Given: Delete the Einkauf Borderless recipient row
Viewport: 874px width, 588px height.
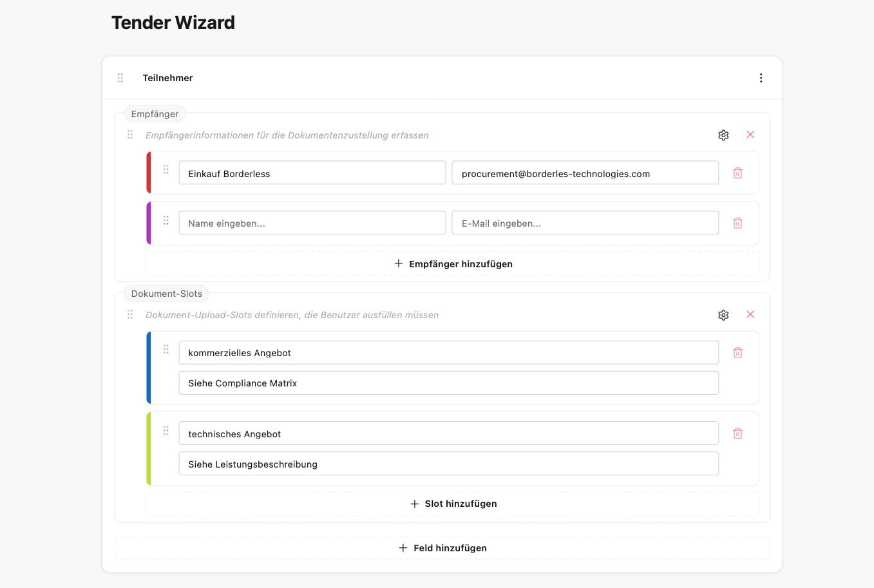Looking at the screenshot, I should pyautogui.click(x=738, y=173).
